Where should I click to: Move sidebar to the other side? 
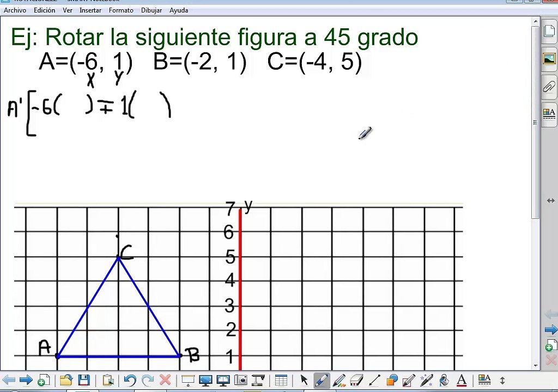click(x=550, y=201)
